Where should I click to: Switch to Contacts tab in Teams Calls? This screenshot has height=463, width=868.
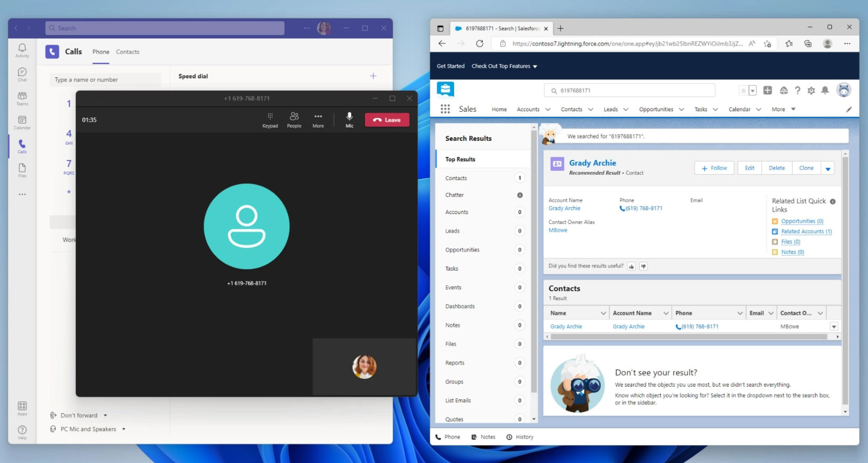(x=128, y=52)
